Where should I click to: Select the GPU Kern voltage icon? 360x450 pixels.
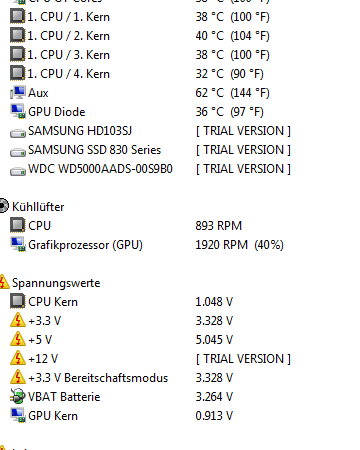pos(18,415)
